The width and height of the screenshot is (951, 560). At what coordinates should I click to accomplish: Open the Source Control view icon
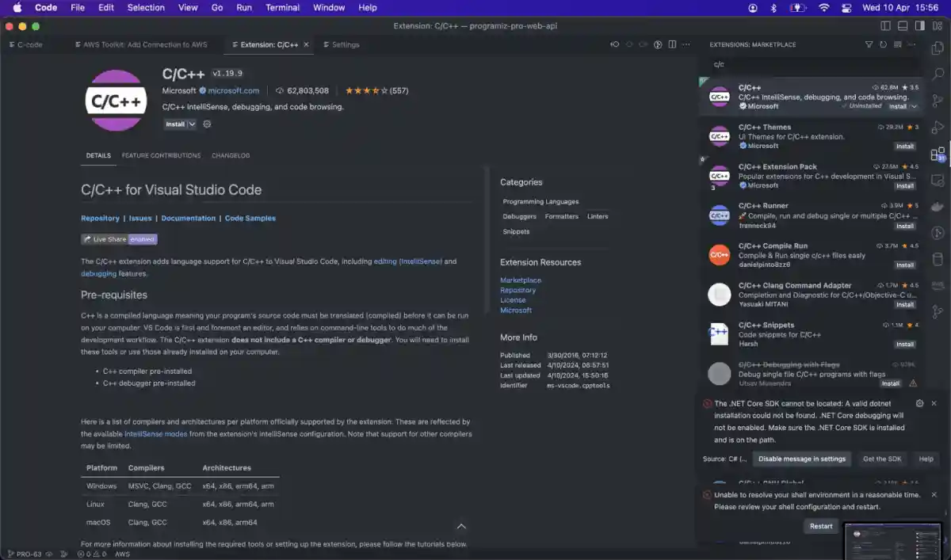coord(938,101)
